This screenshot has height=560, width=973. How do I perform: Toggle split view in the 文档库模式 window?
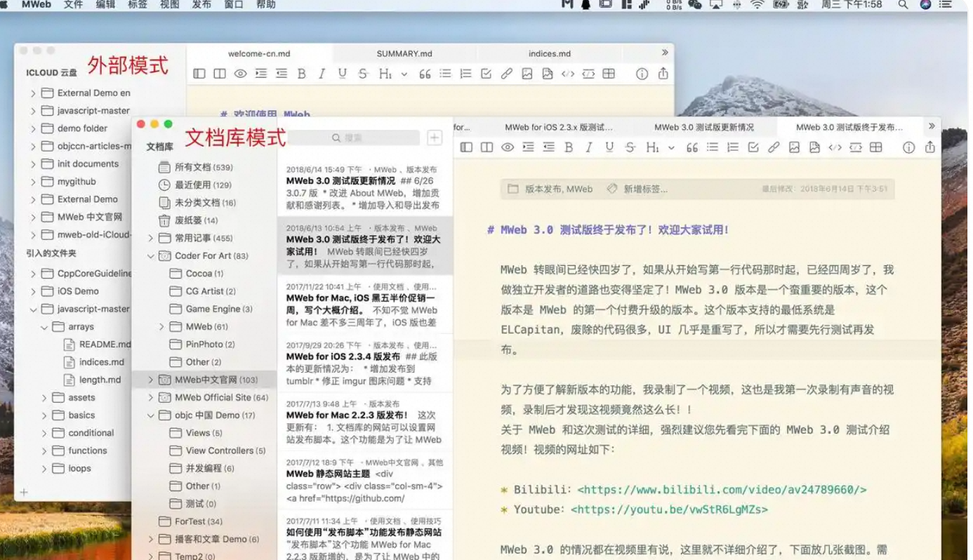[x=486, y=147]
